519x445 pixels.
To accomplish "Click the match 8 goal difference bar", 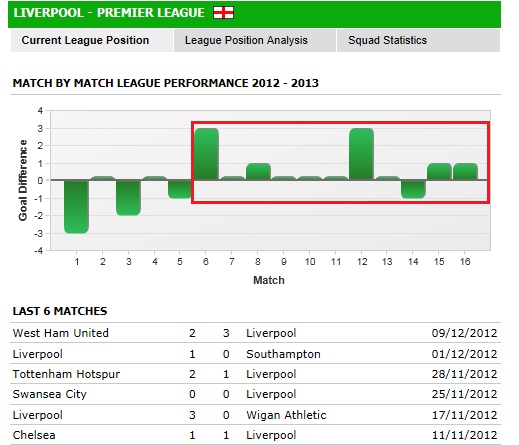I will (x=258, y=172).
